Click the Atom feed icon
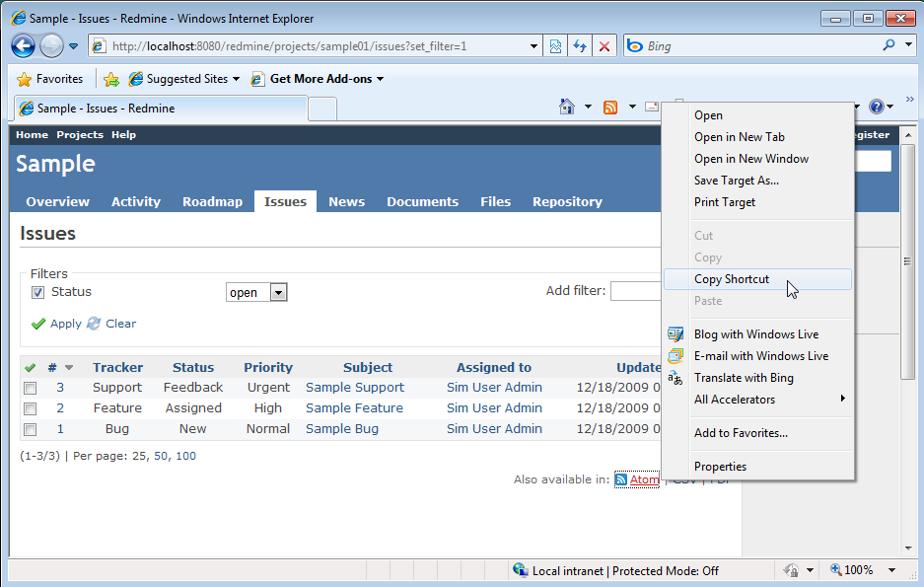The width and height of the screenshot is (924, 587). pyautogui.click(x=620, y=479)
